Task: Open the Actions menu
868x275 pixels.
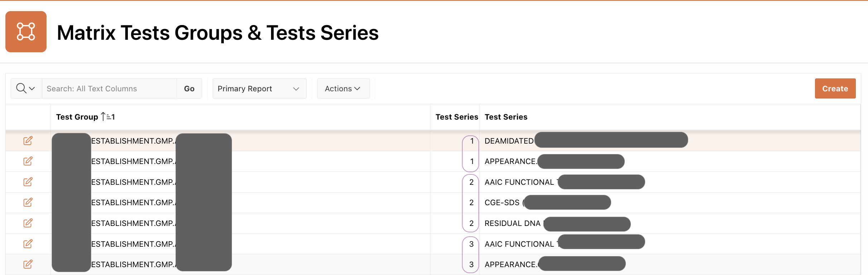Action: coord(343,88)
